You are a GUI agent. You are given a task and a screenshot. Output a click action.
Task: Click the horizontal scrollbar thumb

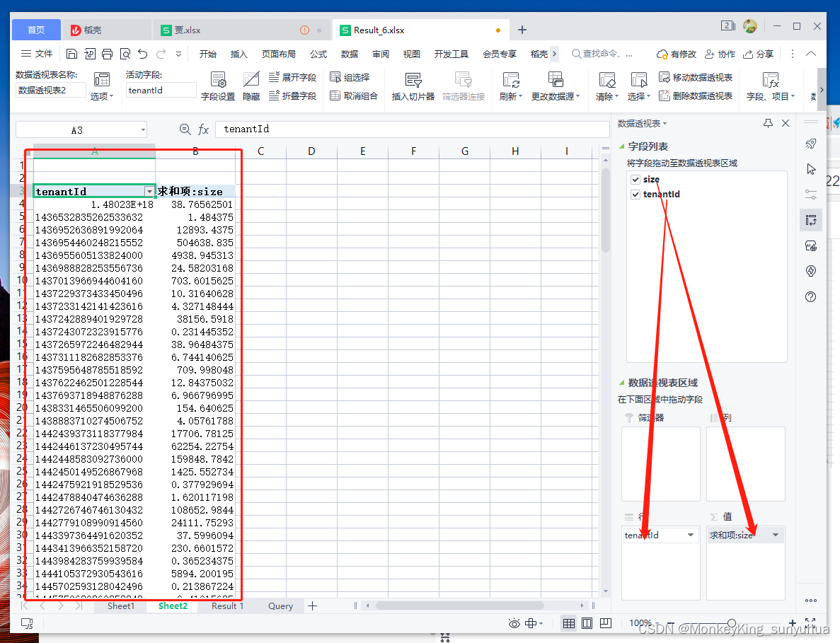tap(460, 606)
